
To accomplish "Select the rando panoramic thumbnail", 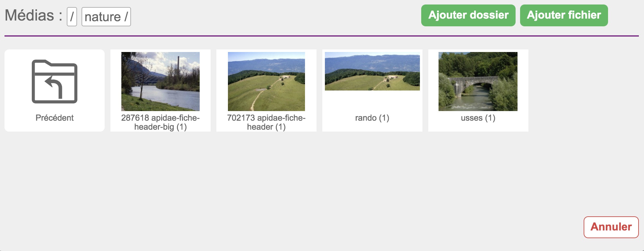I will [x=372, y=71].
